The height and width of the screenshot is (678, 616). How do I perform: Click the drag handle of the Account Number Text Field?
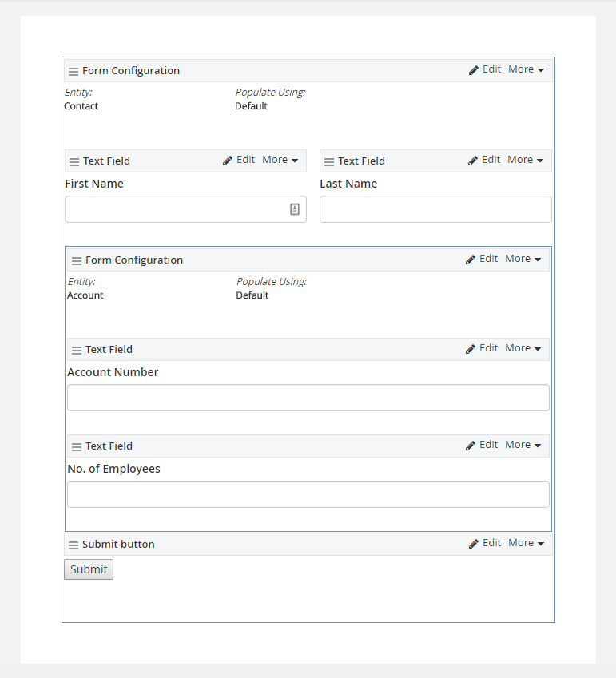[77, 351]
